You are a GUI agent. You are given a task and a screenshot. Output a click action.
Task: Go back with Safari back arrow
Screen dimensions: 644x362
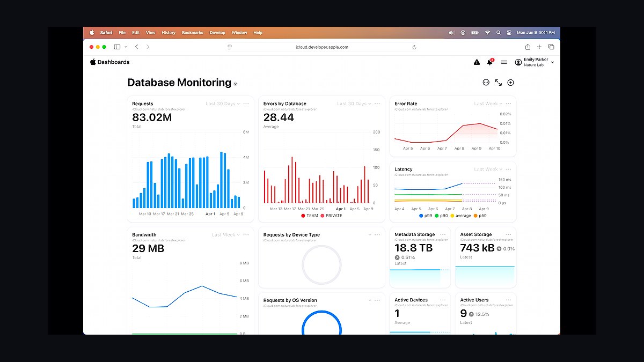[136, 47]
